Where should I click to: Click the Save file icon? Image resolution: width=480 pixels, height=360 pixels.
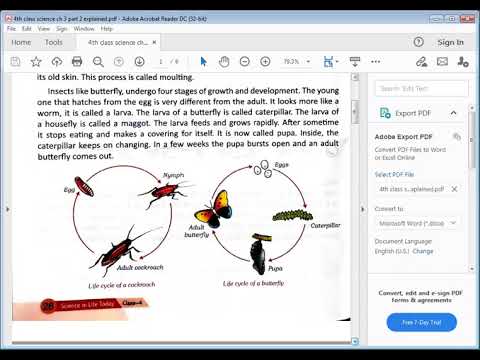[x=15, y=62]
